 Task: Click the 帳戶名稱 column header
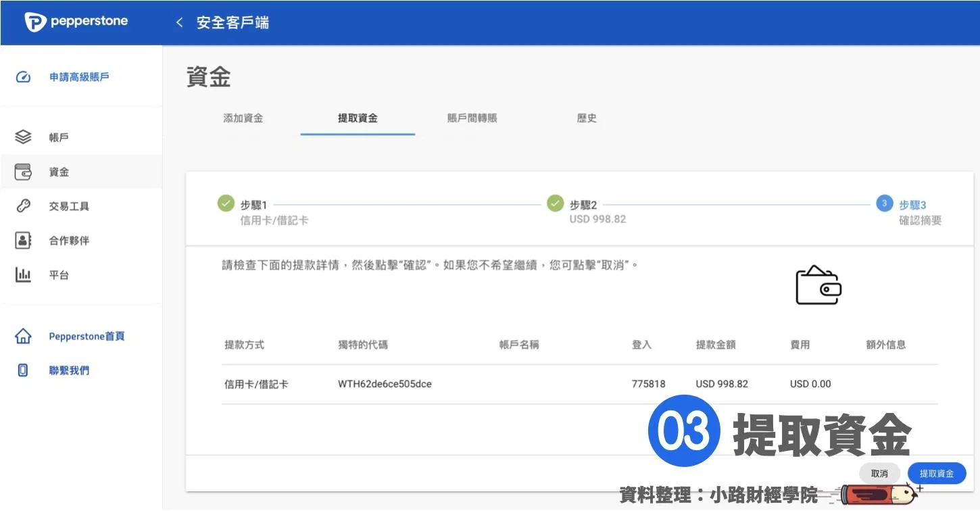point(519,345)
